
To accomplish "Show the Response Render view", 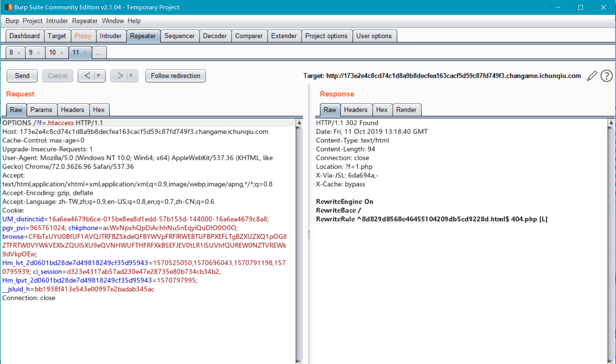I will (x=406, y=110).
